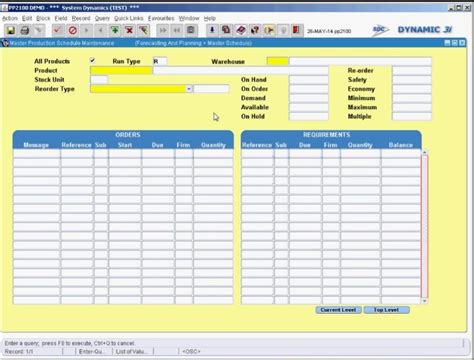Open the Quick Links menu
Image resolution: width=474 pixels, height=360 pixels.
pos(128,18)
